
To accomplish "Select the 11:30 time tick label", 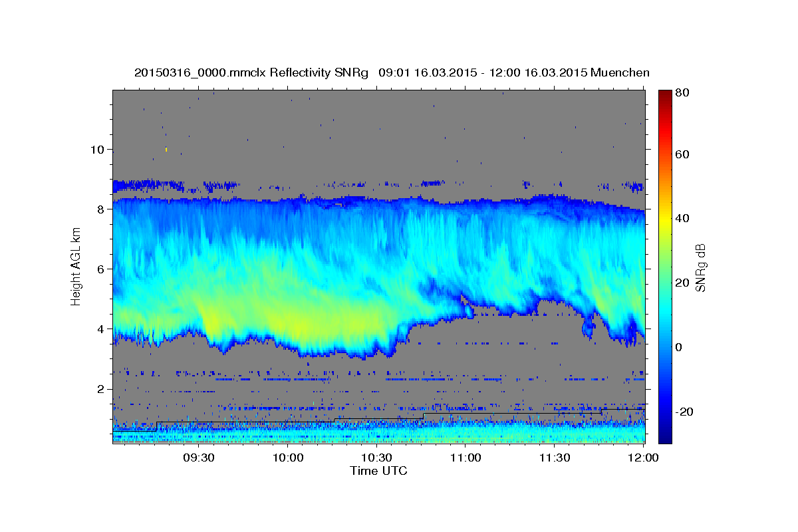I will pos(553,458).
